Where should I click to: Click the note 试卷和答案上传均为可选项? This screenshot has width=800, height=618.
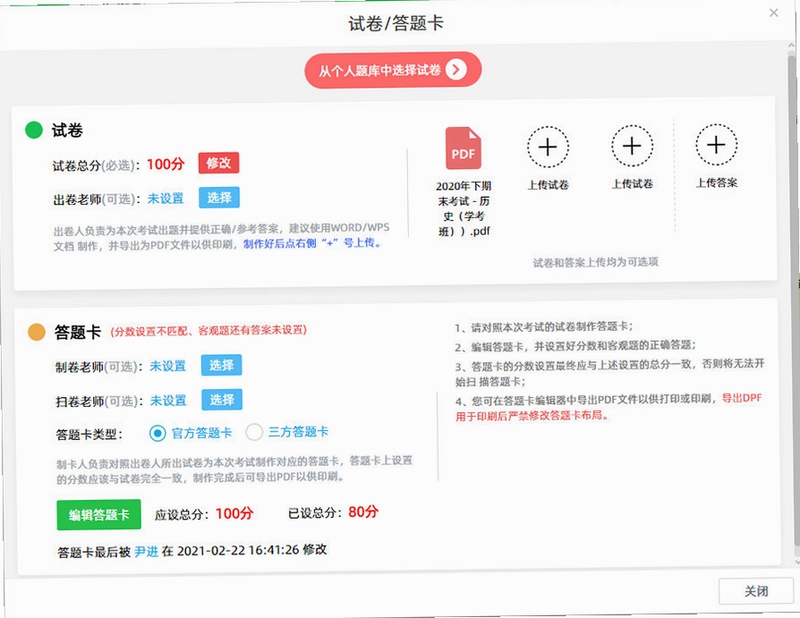(596, 262)
